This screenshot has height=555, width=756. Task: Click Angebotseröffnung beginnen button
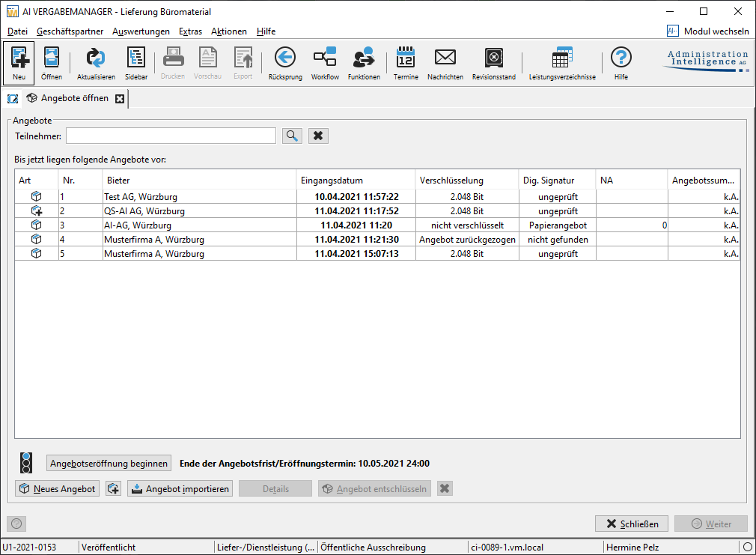[109, 464]
